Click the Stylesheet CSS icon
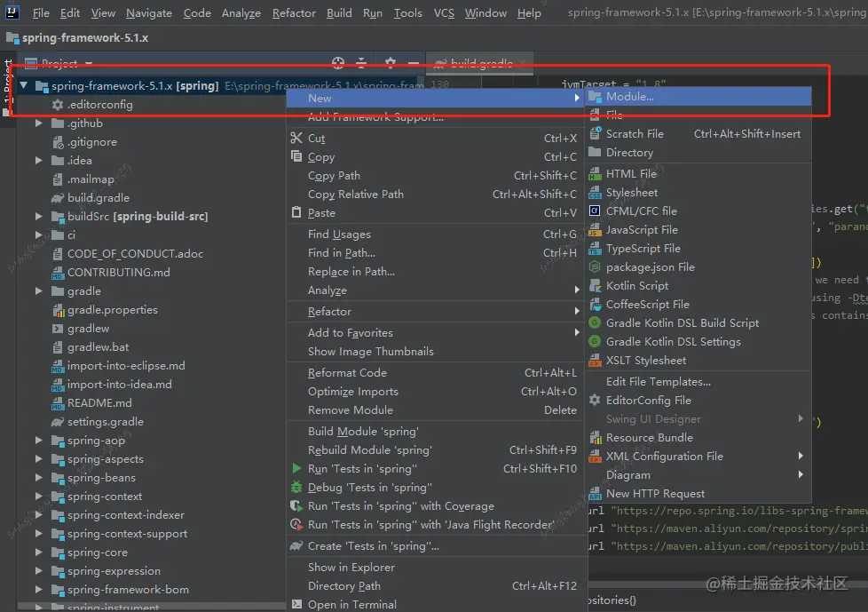 point(596,192)
